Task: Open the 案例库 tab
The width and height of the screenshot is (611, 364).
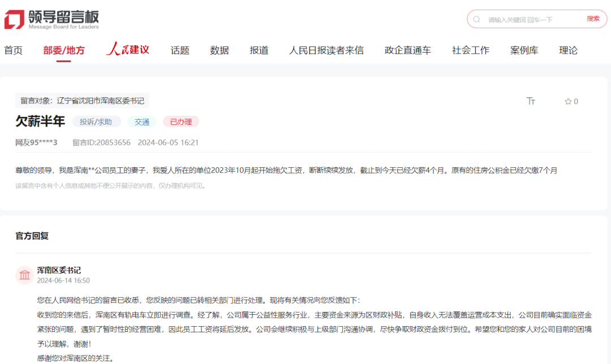Action: [x=524, y=50]
